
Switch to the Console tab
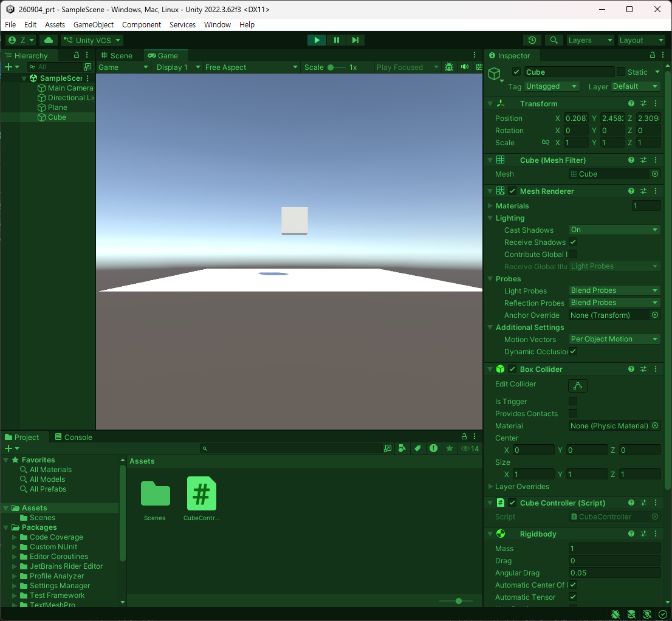tap(74, 437)
